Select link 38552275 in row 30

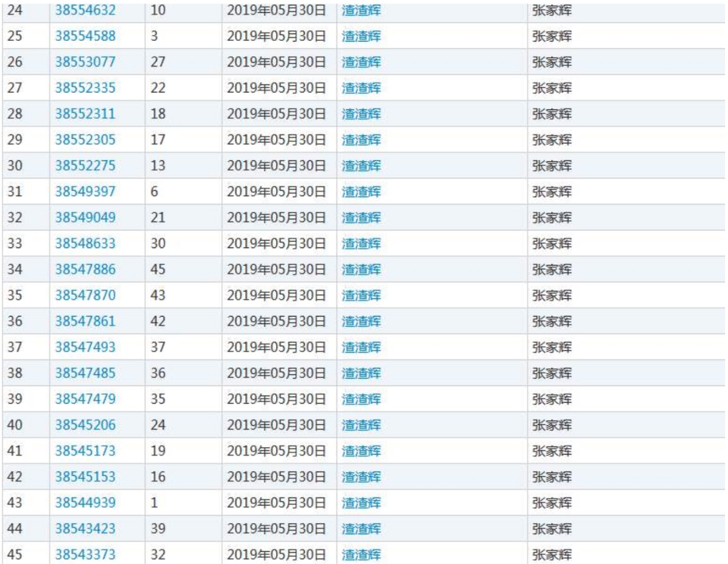pyautogui.click(x=85, y=166)
